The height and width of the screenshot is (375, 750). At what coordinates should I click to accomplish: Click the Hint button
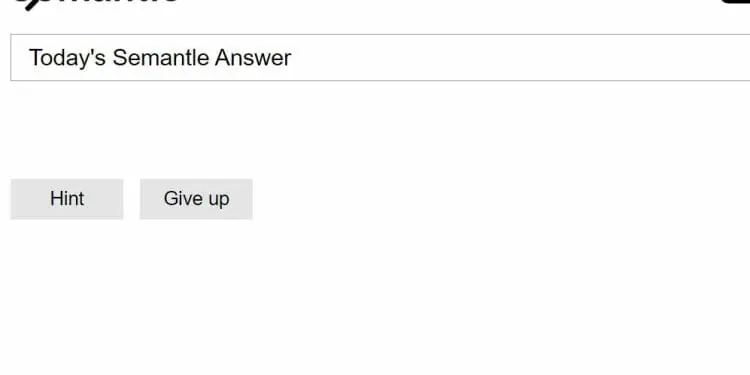pyautogui.click(x=67, y=199)
